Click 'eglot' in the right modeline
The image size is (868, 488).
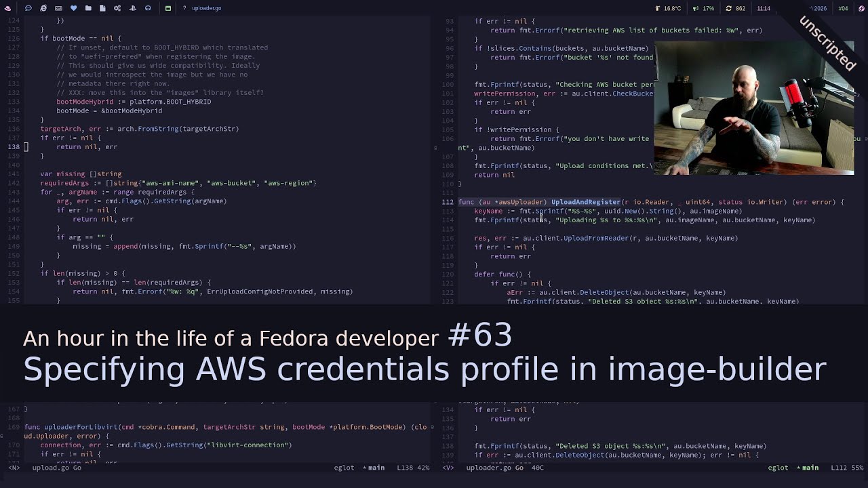(x=778, y=468)
